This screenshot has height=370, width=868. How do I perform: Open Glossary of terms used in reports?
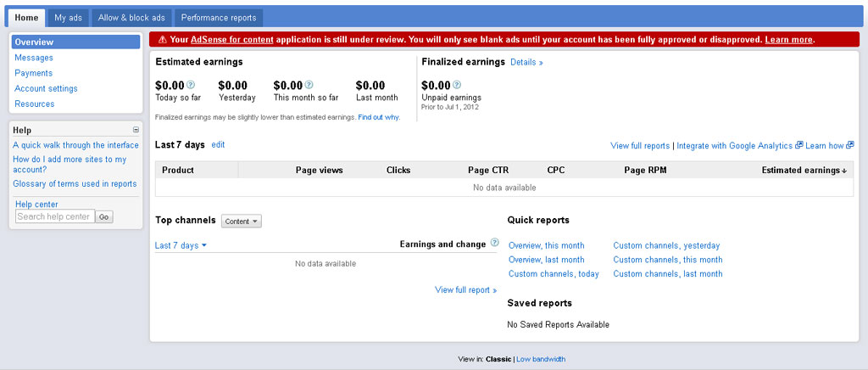(75, 184)
